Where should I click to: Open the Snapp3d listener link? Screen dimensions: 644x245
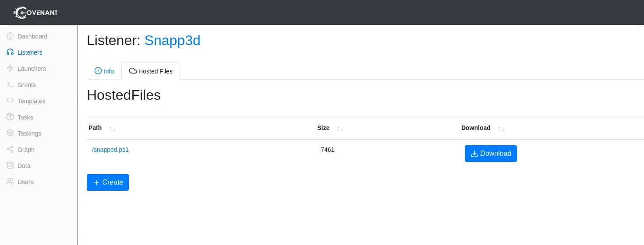click(172, 40)
